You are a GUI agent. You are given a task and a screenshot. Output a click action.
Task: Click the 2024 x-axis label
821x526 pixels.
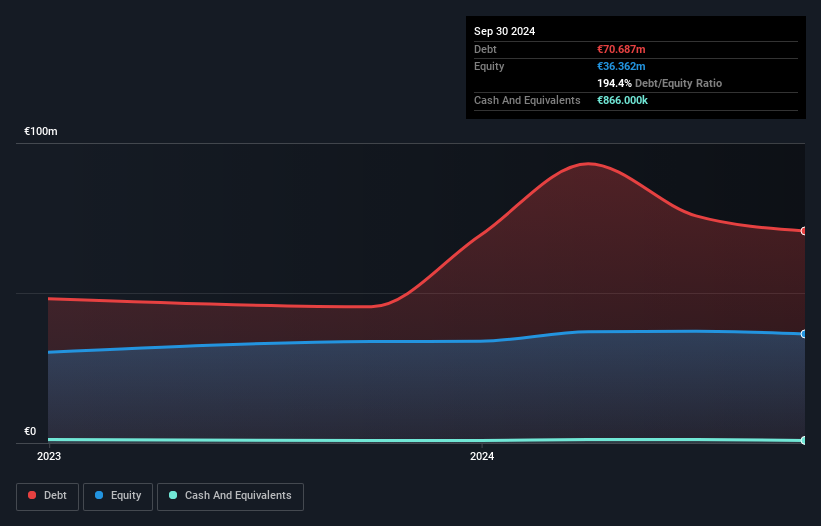coord(482,456)
